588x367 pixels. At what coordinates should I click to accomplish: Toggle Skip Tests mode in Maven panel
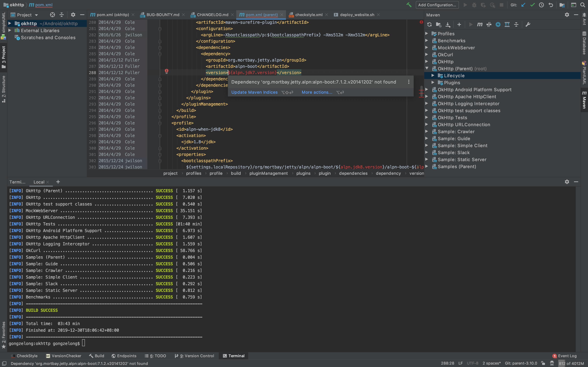(x=489, y=24)
